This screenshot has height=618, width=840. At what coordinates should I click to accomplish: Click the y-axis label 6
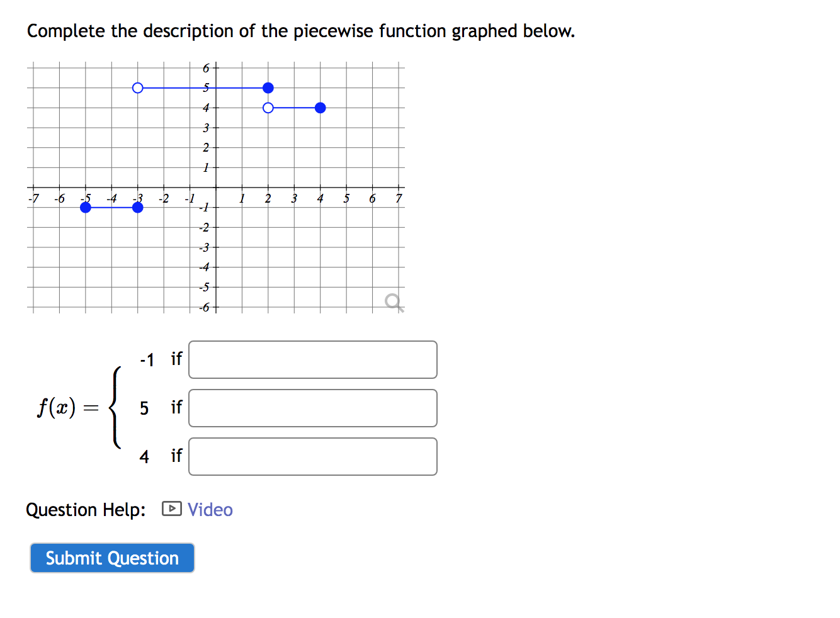click(x=206, y=68)
